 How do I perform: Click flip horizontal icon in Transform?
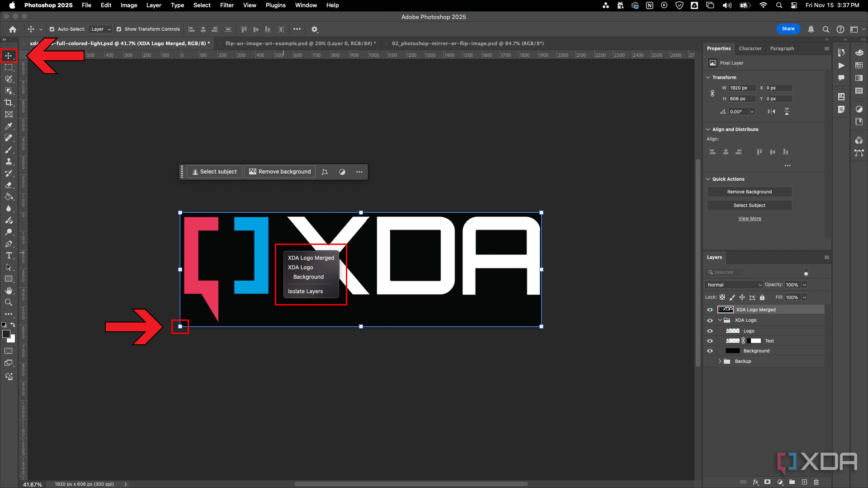click(x=771, y=112)
